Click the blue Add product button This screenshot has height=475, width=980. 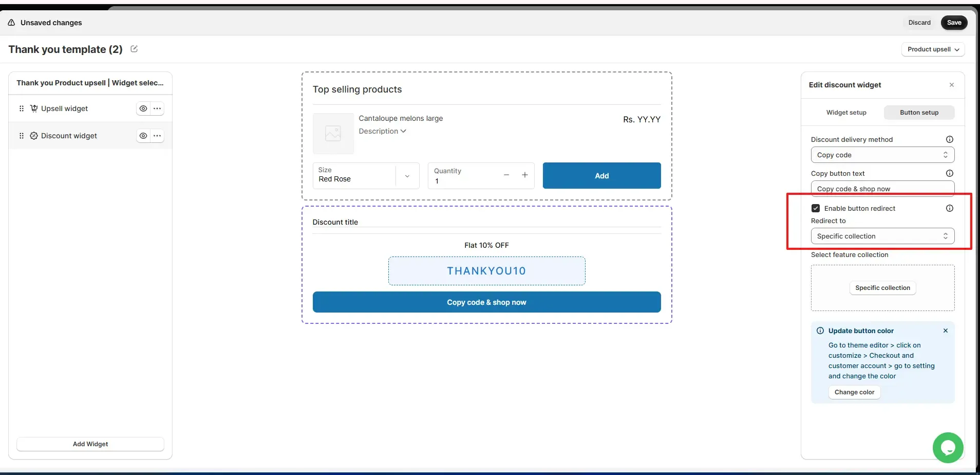point(601,176)
